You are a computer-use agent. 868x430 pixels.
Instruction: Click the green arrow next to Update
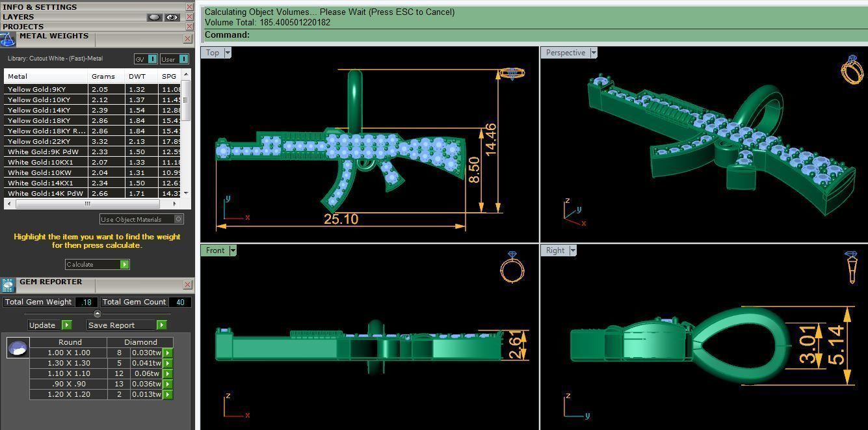click(66, 325)
